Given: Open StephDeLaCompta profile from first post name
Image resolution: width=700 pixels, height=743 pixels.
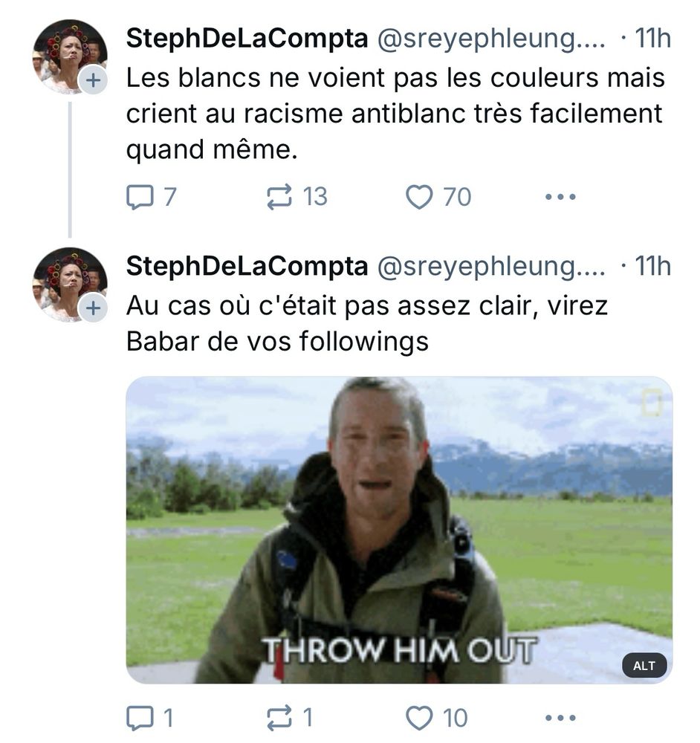Looking at the screenshot, I should (x=247, y=39).
